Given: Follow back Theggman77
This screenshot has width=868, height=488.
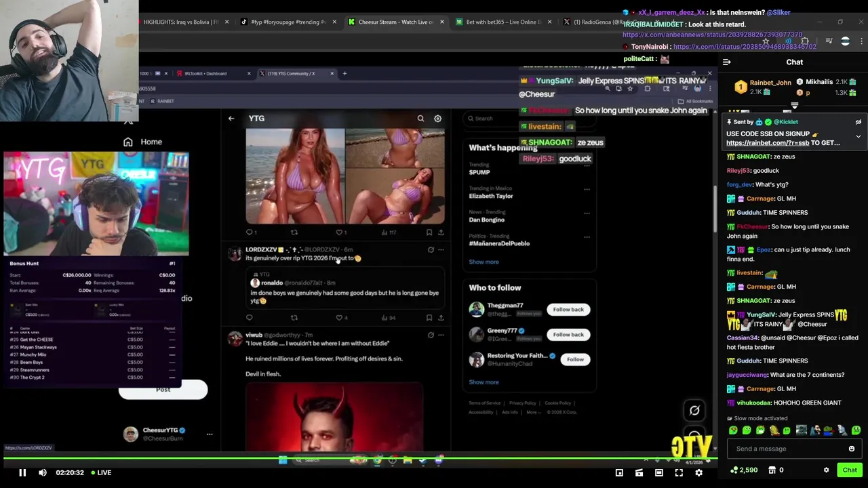Looking at the screenshot, I should click(x=568, y=310).
